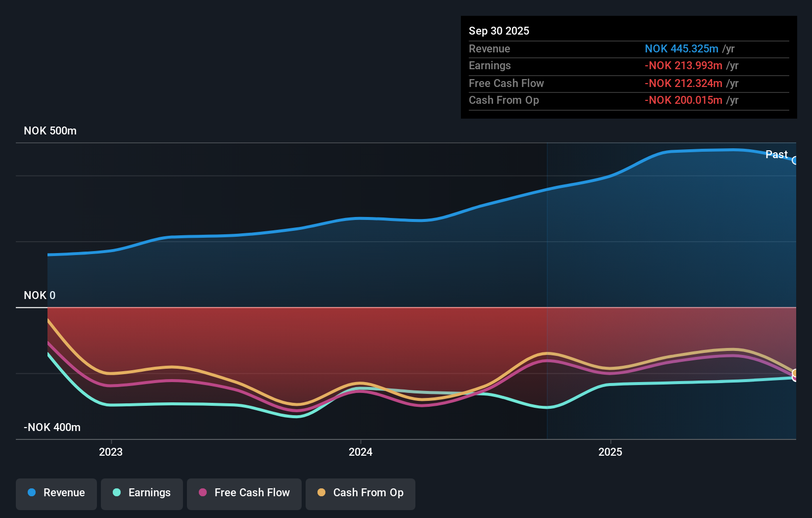Click the 2023 mark on the timeline axis
This screenshot has width=812, height=518.
click(110, 452)
